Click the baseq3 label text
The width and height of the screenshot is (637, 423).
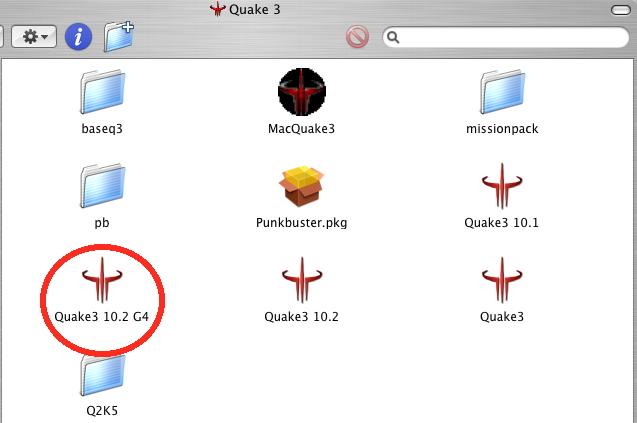[x=102, y=129]
